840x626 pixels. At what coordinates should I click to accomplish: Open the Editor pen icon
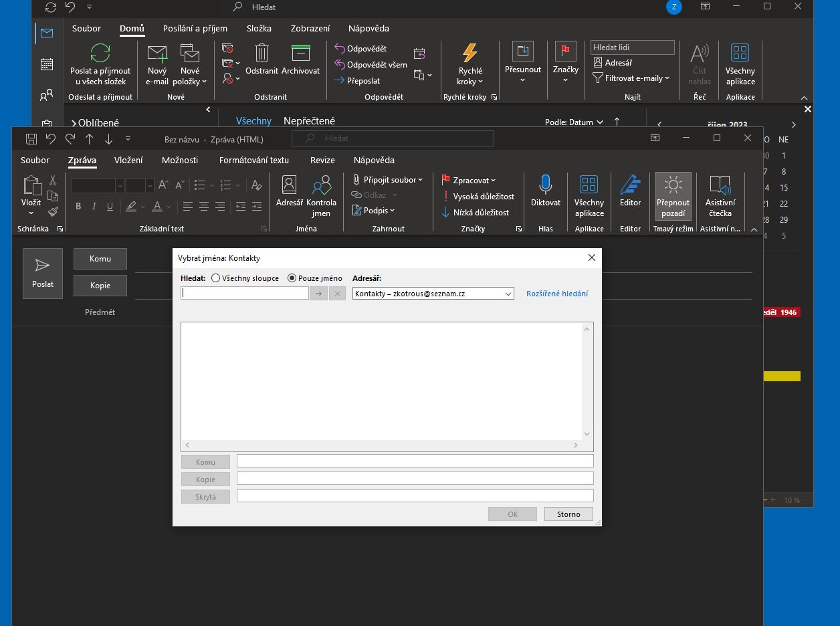point(630,185)
